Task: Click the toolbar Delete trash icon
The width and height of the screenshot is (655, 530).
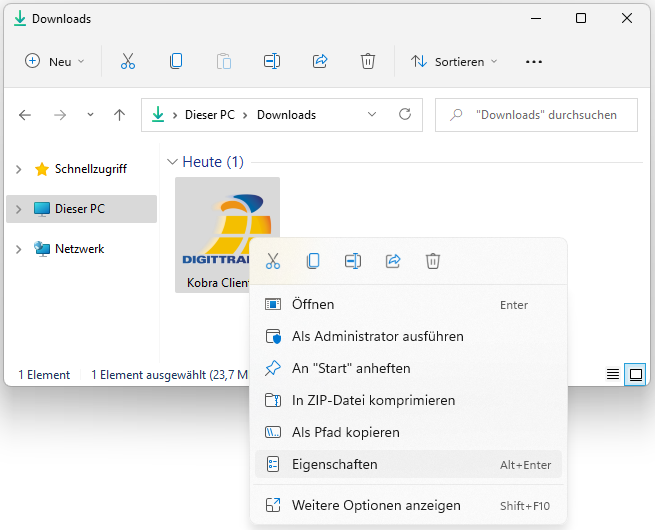Action: tap(368, 61)
